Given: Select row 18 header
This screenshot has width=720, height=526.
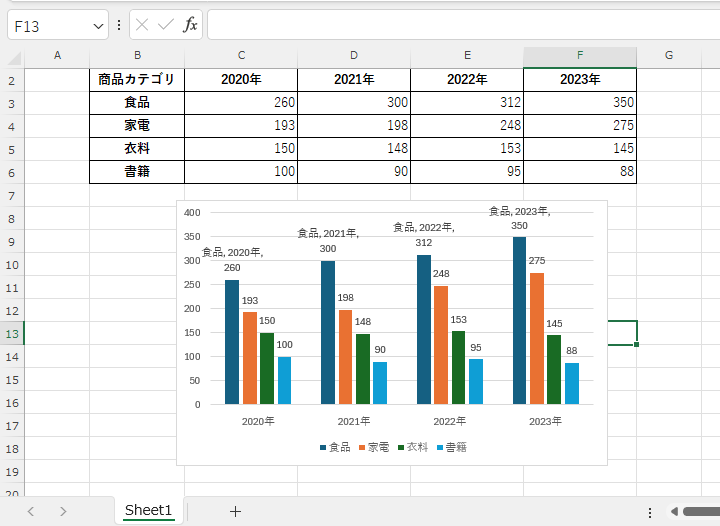Looking at the screenshot, I should point(12,449).
